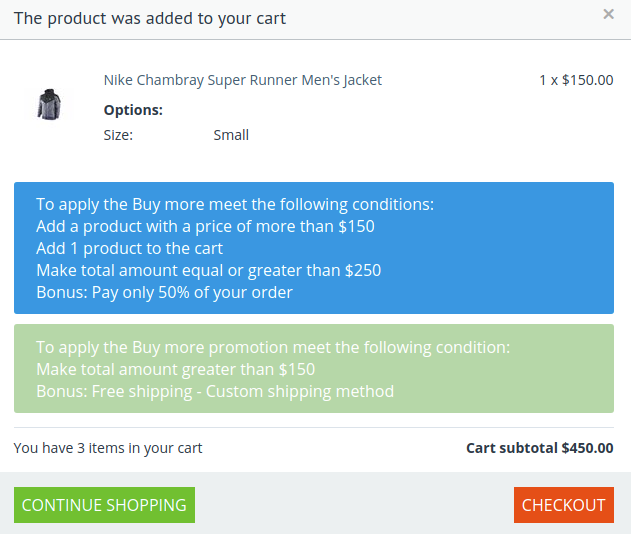This screenshot has width=631, height=534.
Task: Click the equal or greater than $250 condition
Action: (208, 270)
